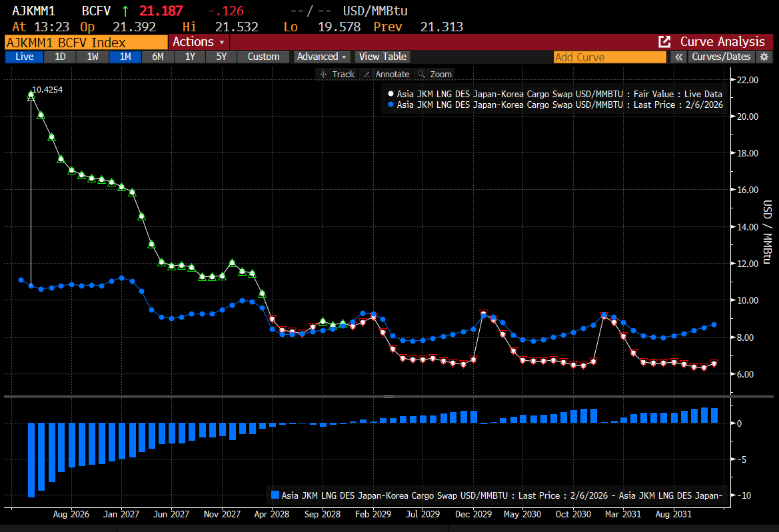Click the Apr 2028 x-axis label
The image size is (779, 532).
click(272, 514)
